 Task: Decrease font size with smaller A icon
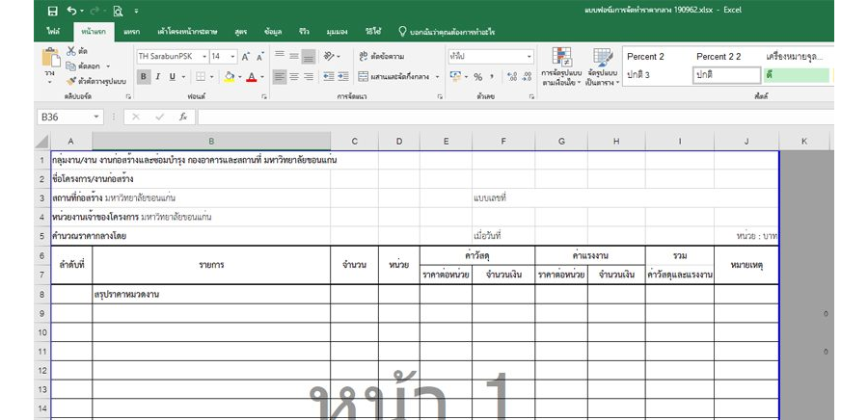pyautogui.click(x=259, y=57)
